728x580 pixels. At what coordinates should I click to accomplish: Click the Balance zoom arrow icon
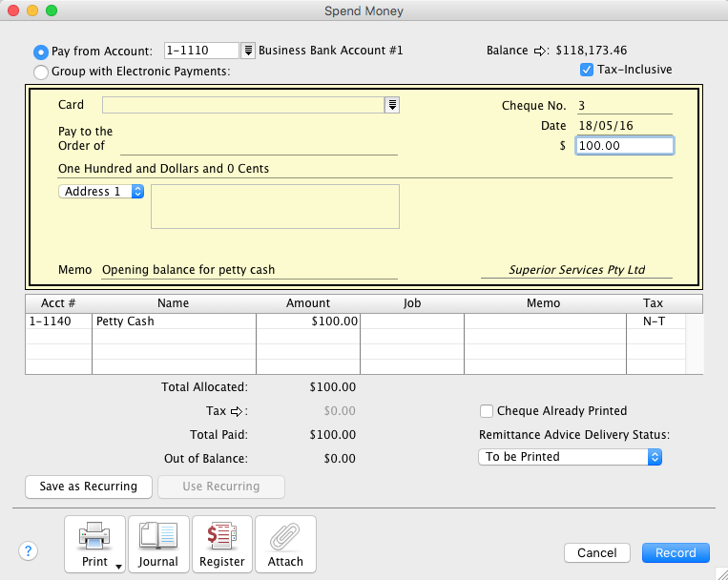click(x=538, y=51)
